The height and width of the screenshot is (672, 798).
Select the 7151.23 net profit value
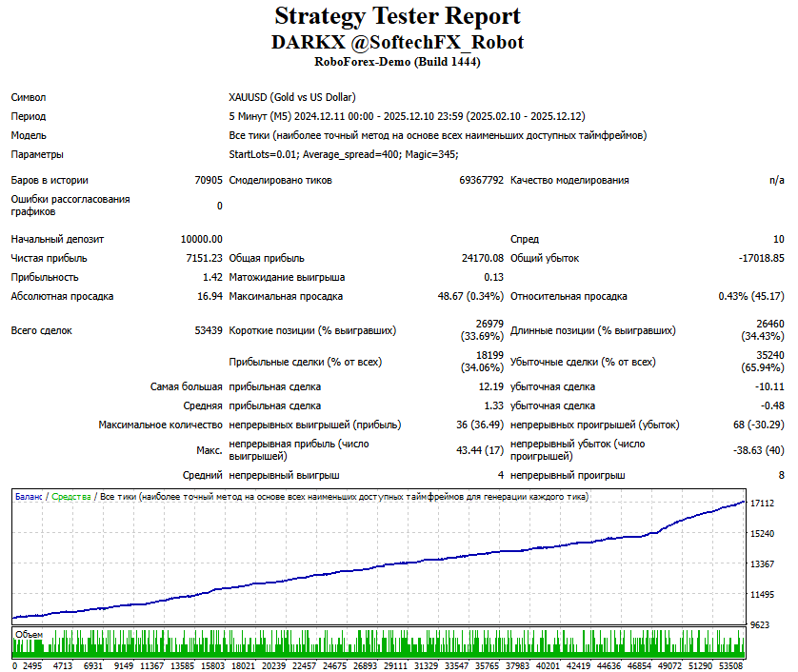click(x=204, y=258)
